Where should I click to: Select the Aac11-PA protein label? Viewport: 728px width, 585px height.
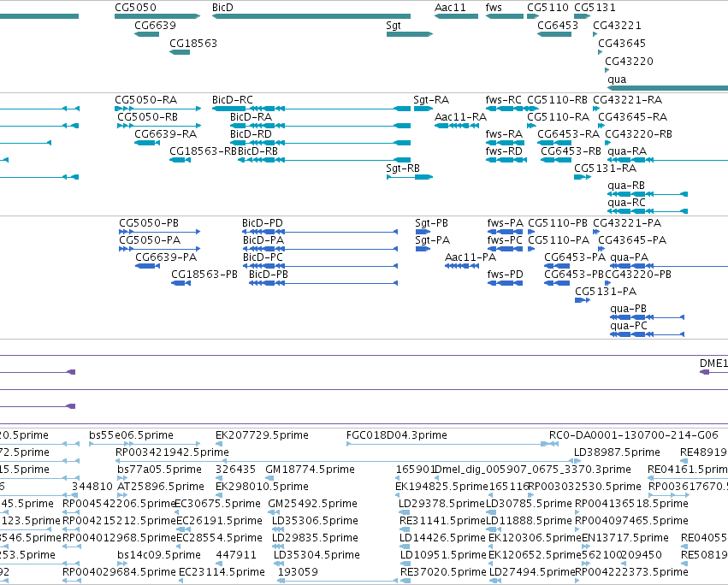click(471, 257)
